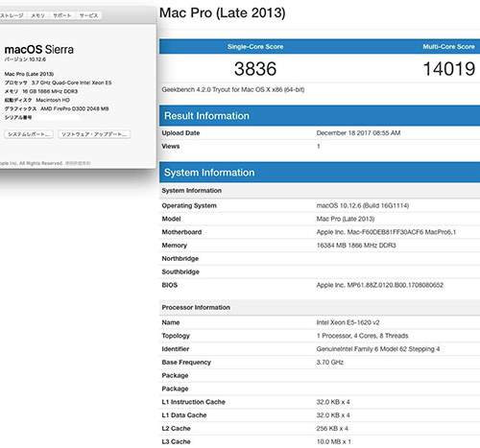Click the gray System Information subheader row
The height and width of the screenshot is (448, 480).
[x=320, y=191]
